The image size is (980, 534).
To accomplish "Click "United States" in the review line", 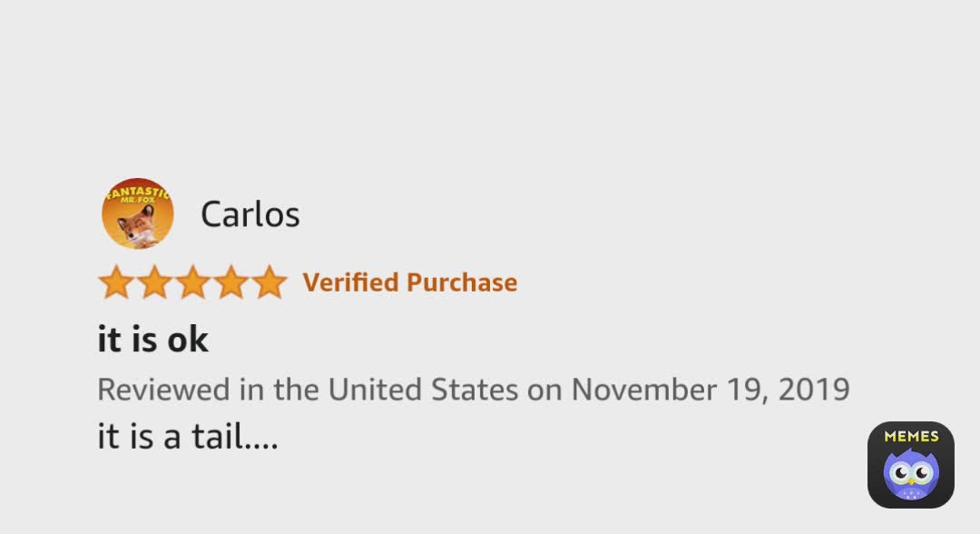I will [x=423, y=390].
